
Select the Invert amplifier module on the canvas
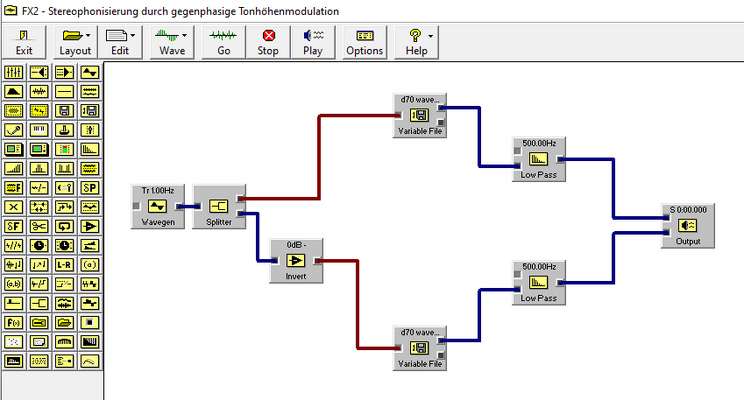(296, 261)
